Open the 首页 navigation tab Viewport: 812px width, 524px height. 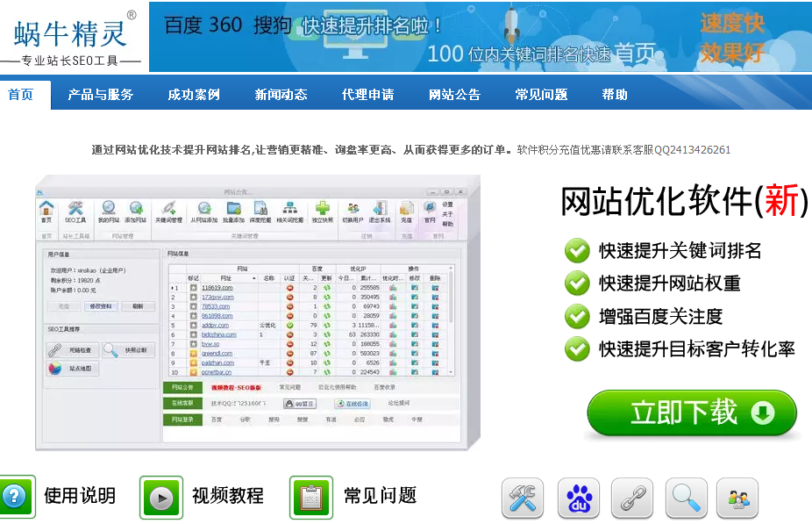pos(21,95)
